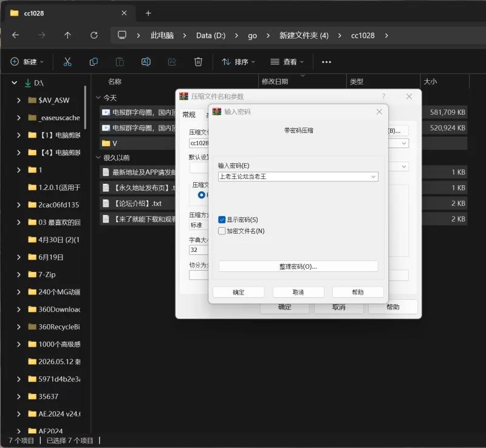486x448 pixels.
Task: Close the 输入密码 dialog
Action: 379,112
